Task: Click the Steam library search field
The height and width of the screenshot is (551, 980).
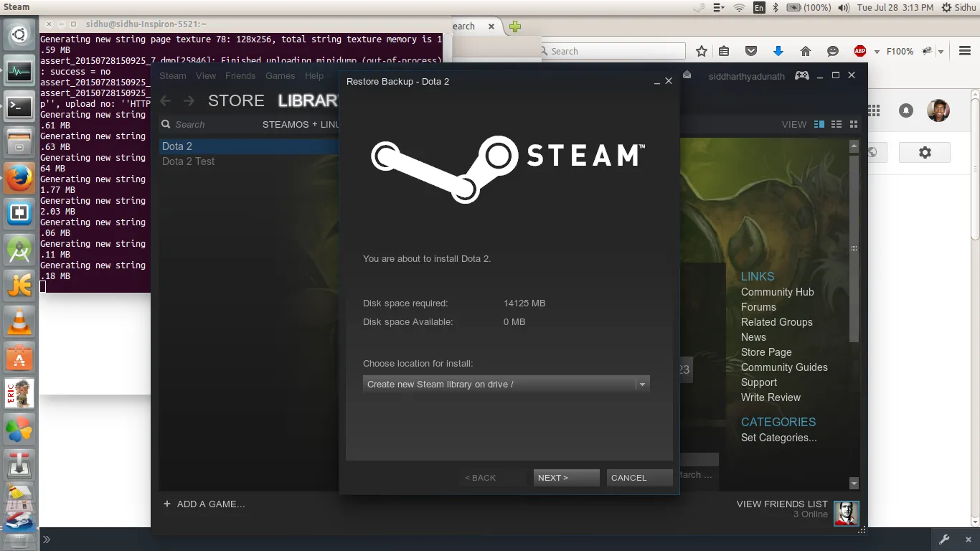Action: (208, 125)
